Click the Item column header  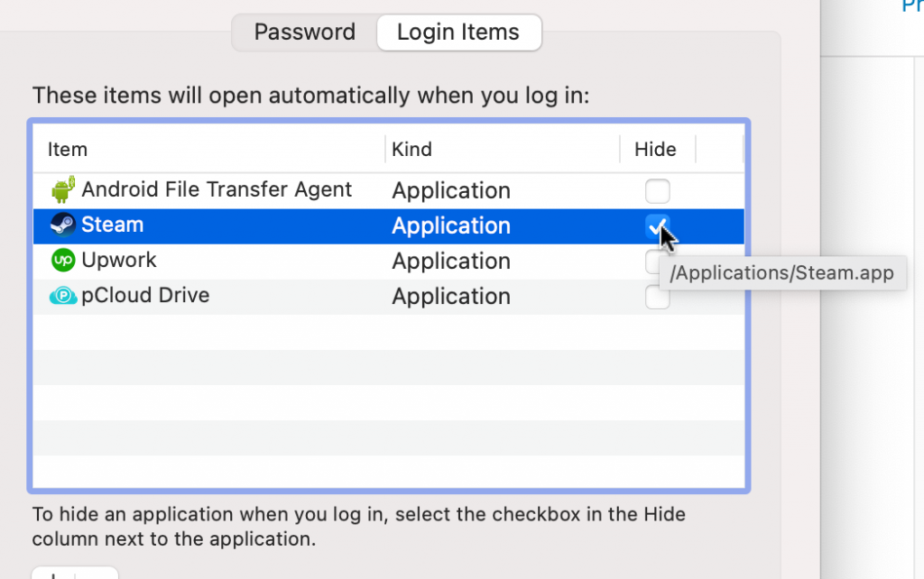68,150
